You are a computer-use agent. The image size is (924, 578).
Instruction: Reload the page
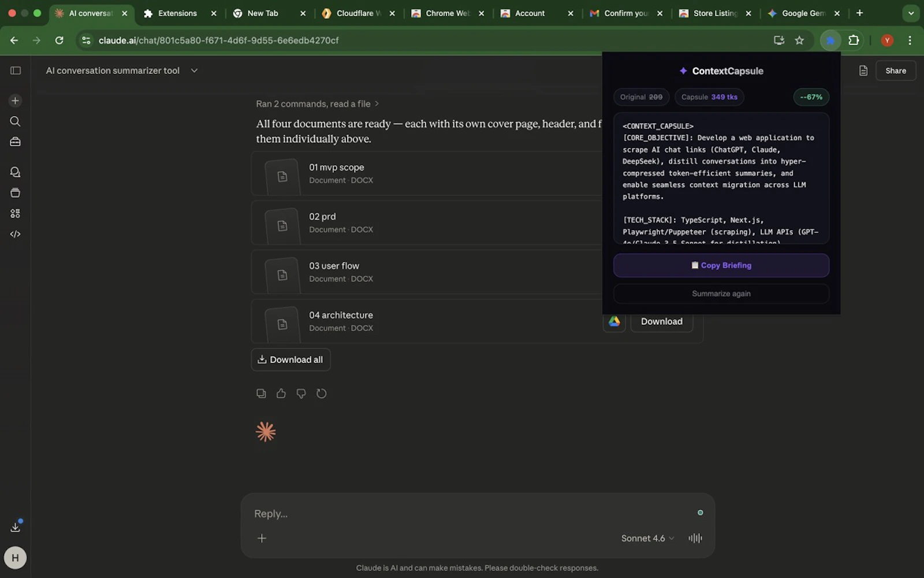59,40
